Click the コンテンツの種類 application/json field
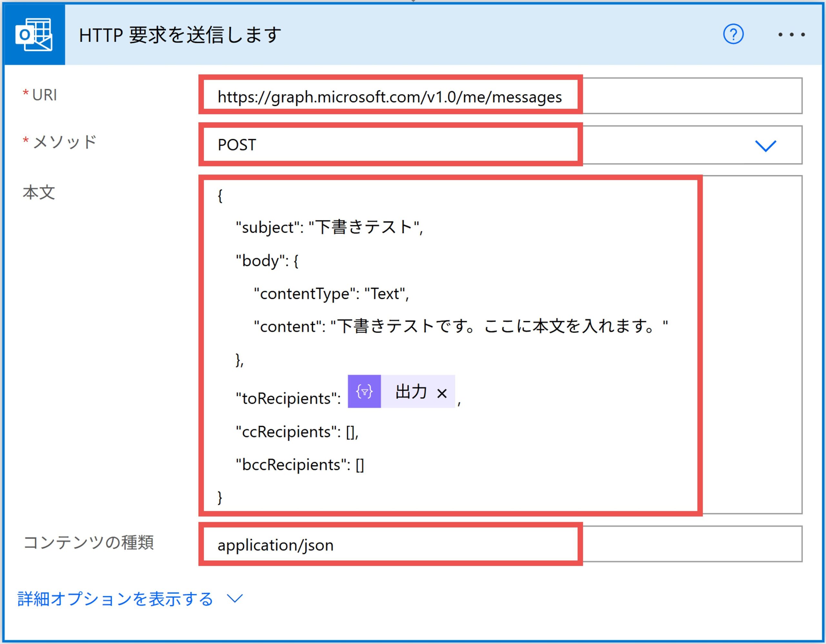 389,545
